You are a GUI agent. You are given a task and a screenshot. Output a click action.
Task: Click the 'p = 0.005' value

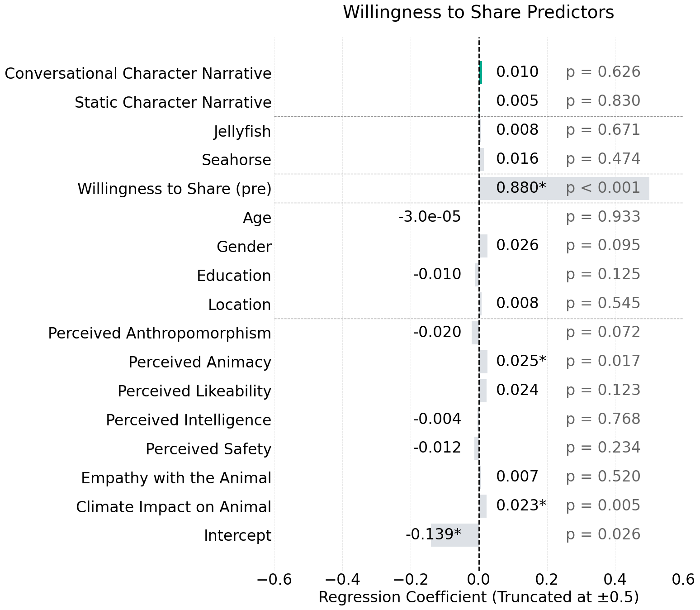click(603, 505)
